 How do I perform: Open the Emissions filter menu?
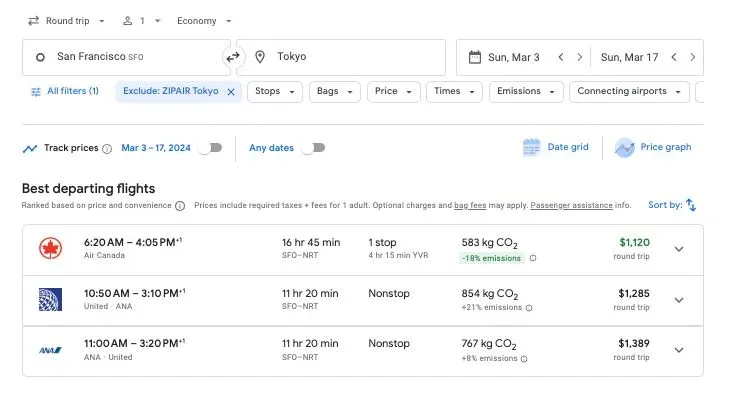(x=526, y=91)
